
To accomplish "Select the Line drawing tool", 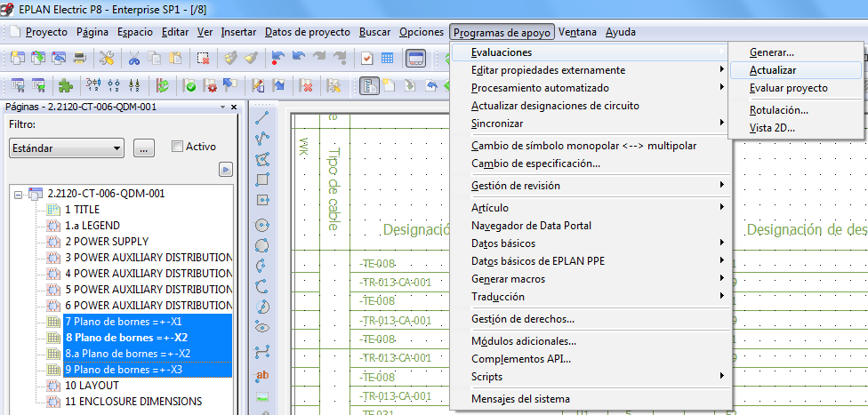I will [262, 117].
